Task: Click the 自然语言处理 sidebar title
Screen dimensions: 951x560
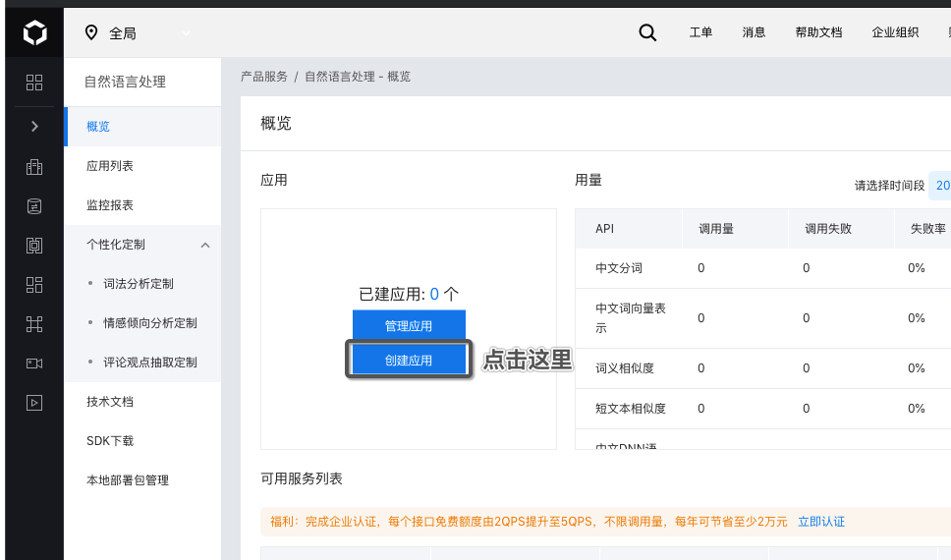Action: pyautogui.click(x=125, y=82)
